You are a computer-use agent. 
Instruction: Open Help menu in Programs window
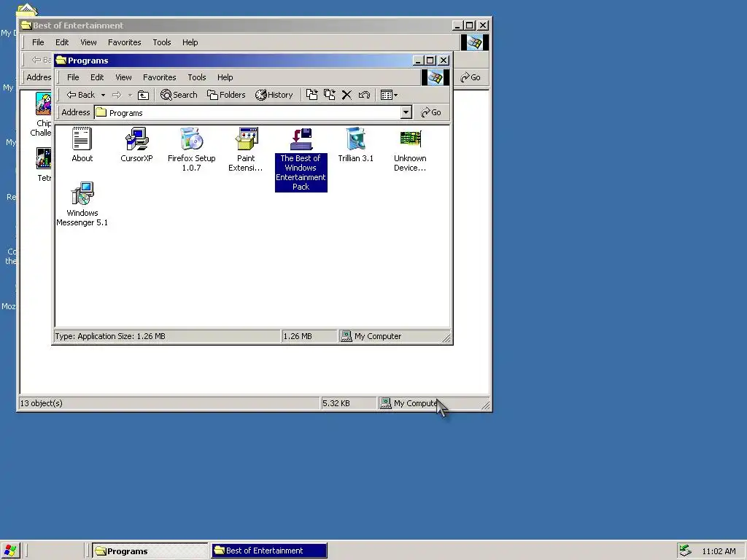pyautogui.click(x=225, y=77)
